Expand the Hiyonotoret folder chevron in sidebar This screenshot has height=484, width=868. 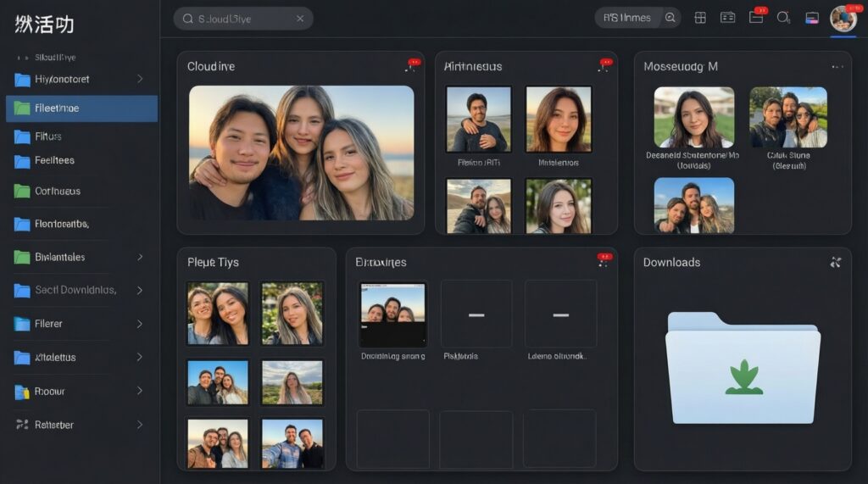click(140, 79)
